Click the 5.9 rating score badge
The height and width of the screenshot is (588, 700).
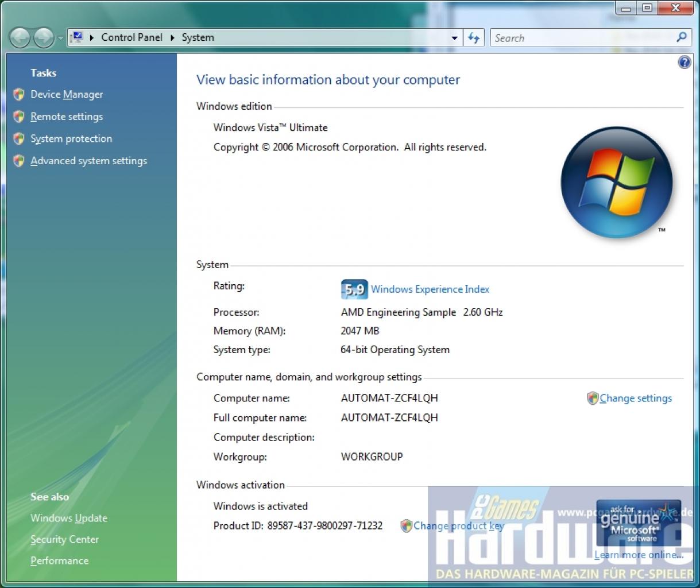(x=354, y=289)
